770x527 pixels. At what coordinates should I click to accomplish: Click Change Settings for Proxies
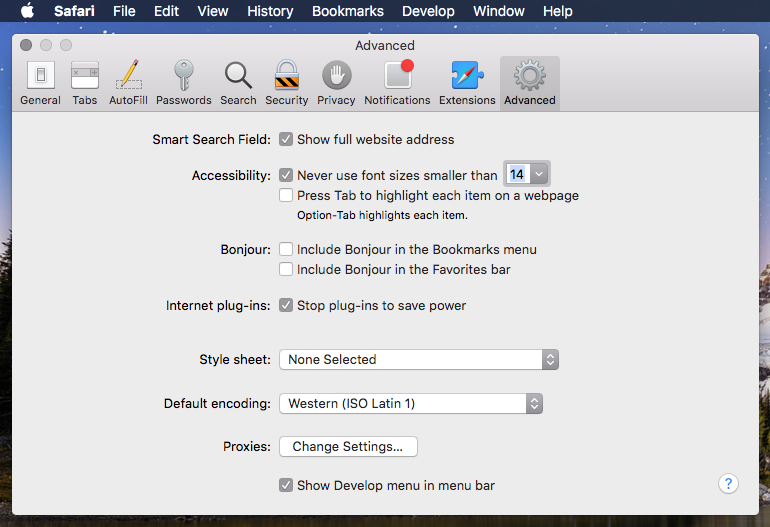click(348, 446)
